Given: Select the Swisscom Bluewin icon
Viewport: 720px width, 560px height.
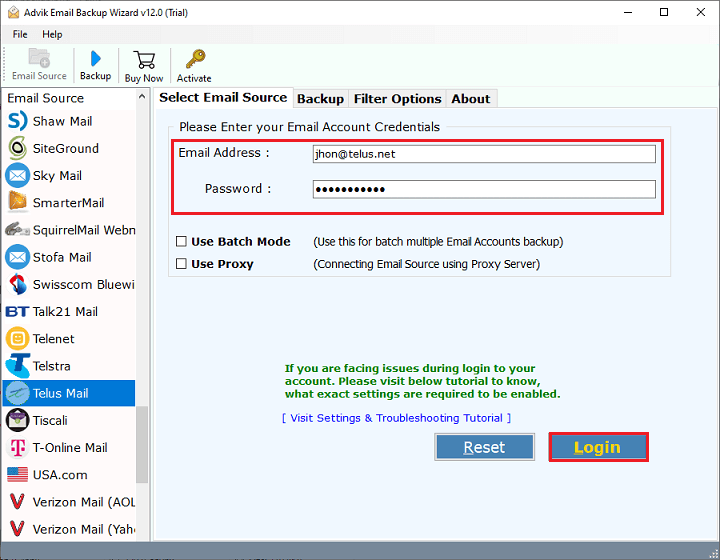Looking at the screenshot, I should point(17,284).
